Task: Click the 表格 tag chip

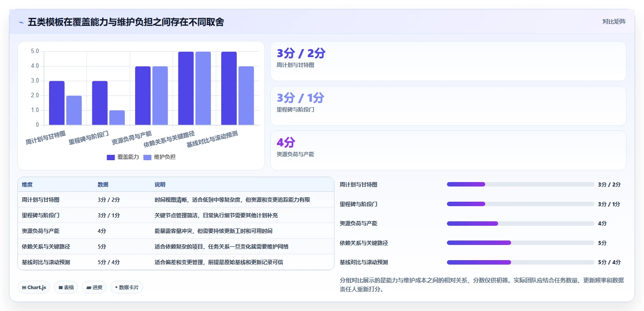Action: 66,287
